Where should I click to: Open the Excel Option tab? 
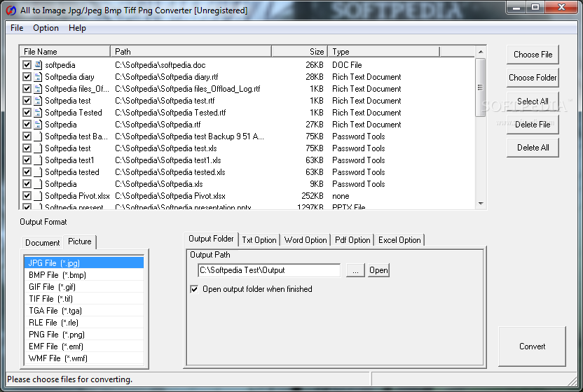coord(399,240)
